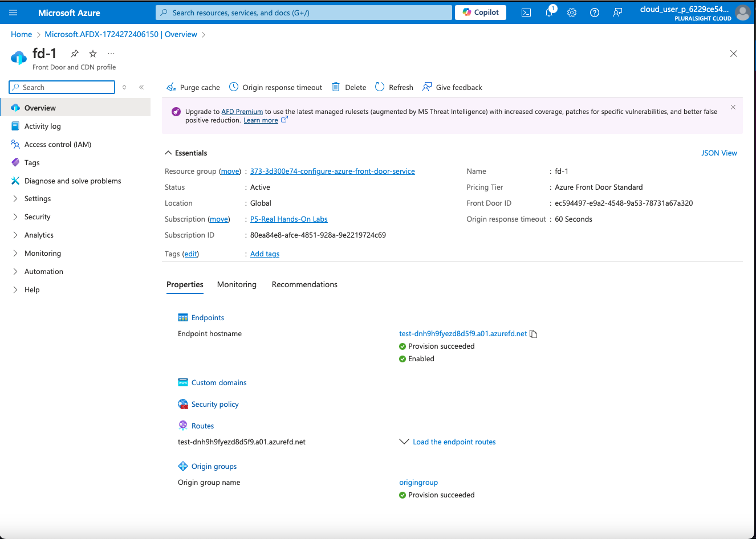Click edit link next to Tags

coord(190,254)
